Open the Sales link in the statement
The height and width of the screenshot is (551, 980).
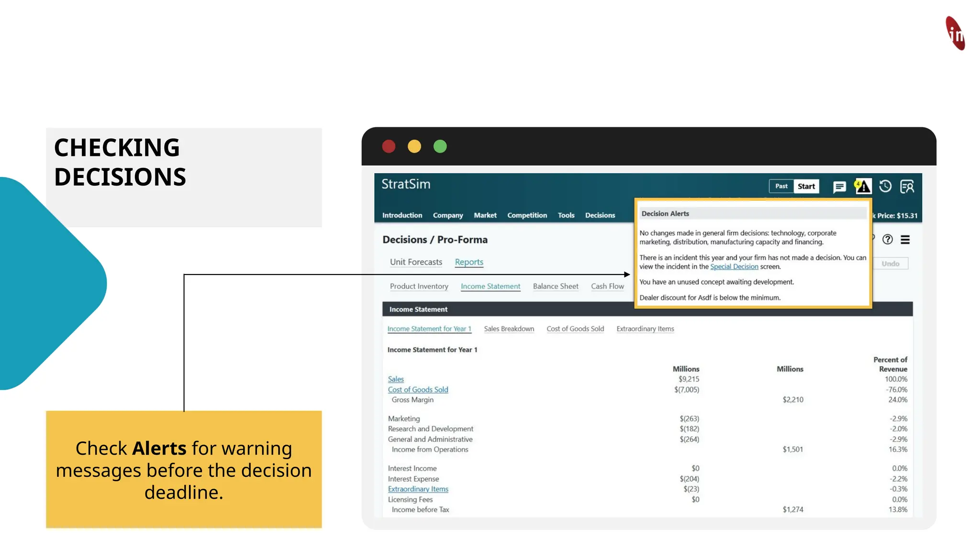point(396,379)
